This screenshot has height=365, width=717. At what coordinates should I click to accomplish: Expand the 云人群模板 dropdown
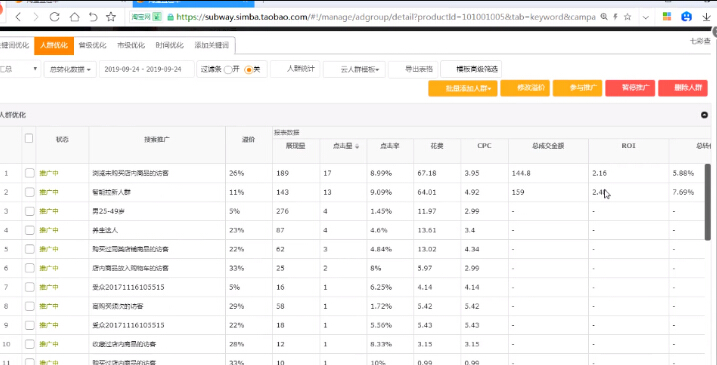[x=354, y=70]
